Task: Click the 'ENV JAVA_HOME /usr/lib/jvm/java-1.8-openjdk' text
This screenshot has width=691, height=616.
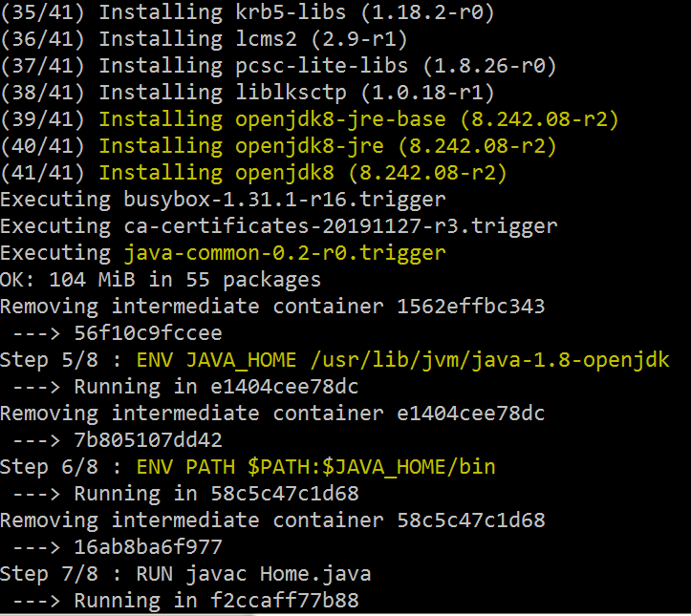Action: (x=402, y=360)
